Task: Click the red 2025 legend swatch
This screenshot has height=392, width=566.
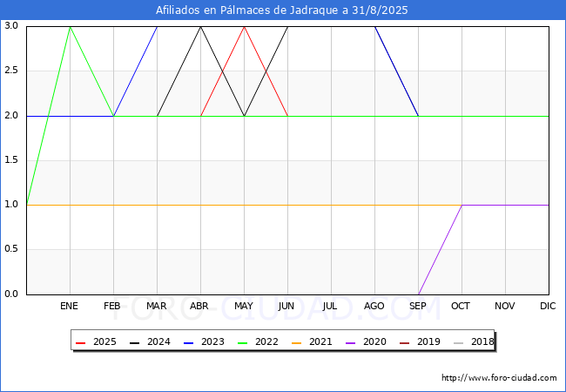Action: coord(80,343)
